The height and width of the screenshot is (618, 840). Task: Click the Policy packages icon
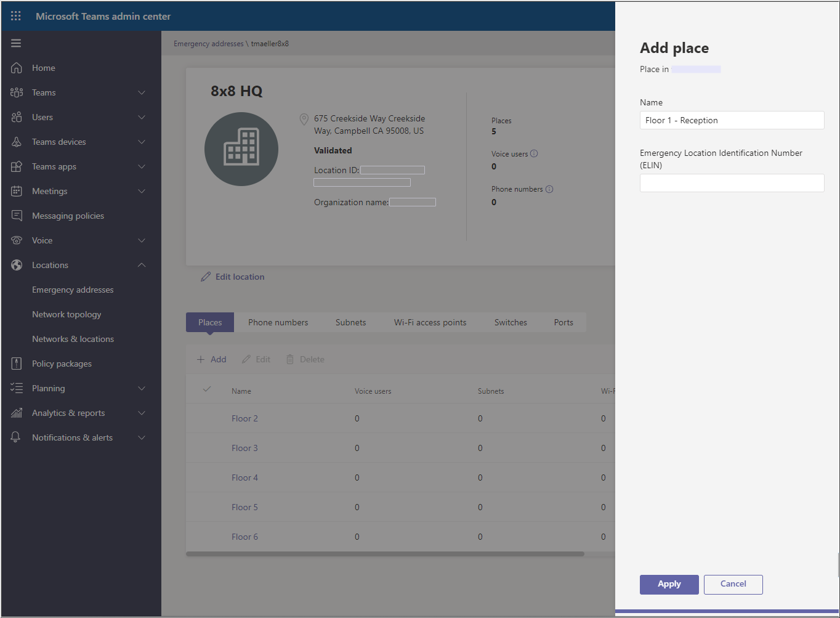[x=17, y=364]
